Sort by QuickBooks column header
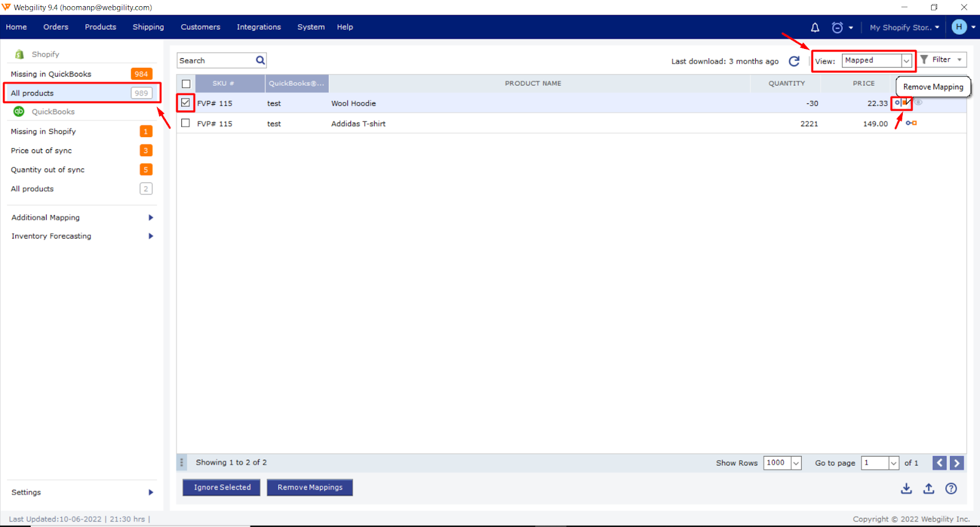Image resolution: width=980 pixels, height=527 pixels. pyautogui.click(x=297, y=83)
